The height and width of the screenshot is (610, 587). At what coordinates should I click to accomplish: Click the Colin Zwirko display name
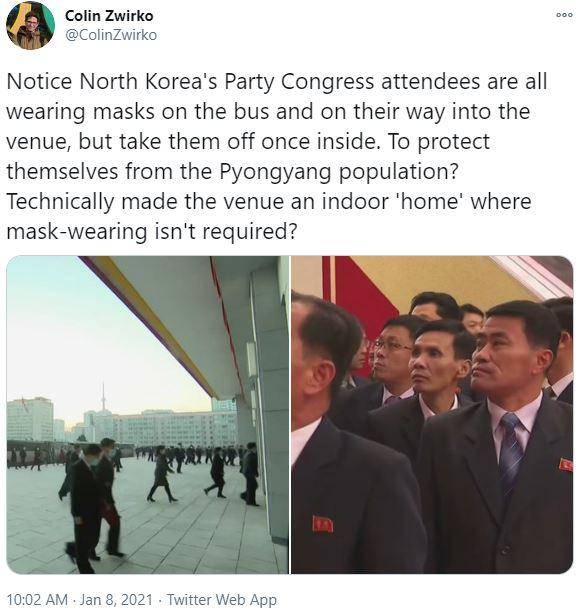click(109, 16)
